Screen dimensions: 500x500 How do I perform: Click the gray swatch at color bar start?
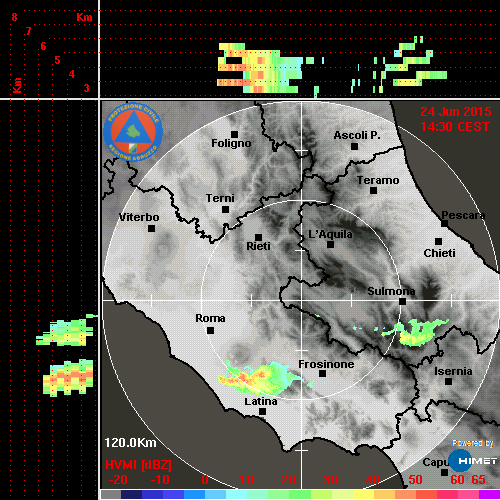111,494
